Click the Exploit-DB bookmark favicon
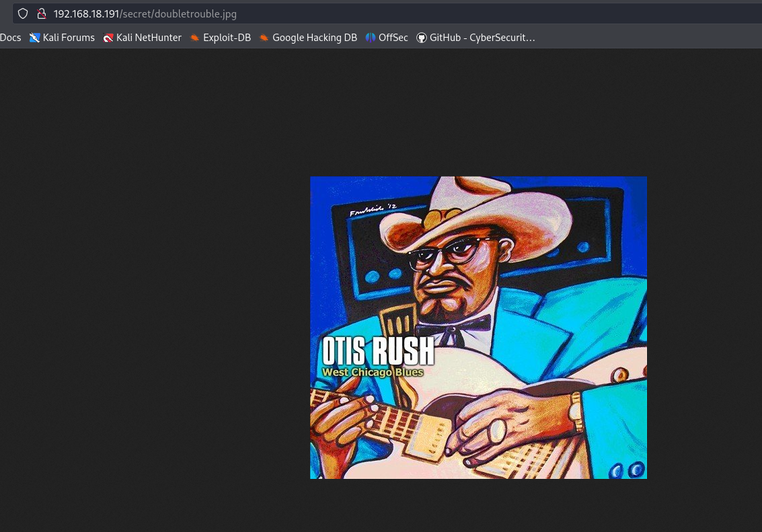This screenshot has height=532, width=762. tap(195, 38)
